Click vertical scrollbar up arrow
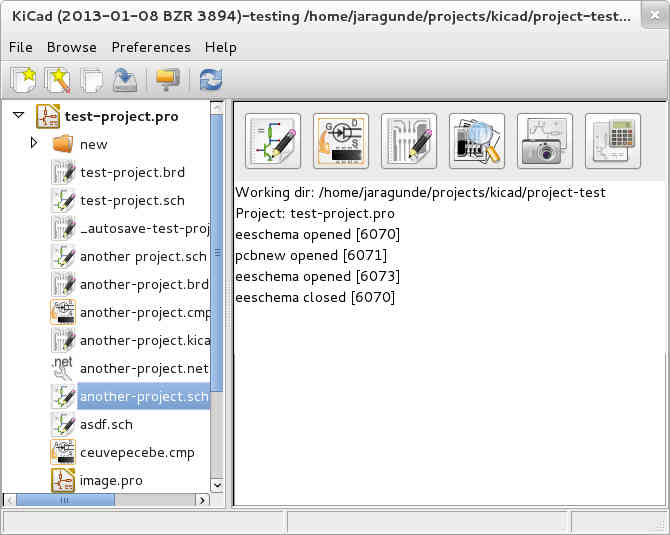Image resolution: width=670 pixels, height=535 pixels. point(217,107)
